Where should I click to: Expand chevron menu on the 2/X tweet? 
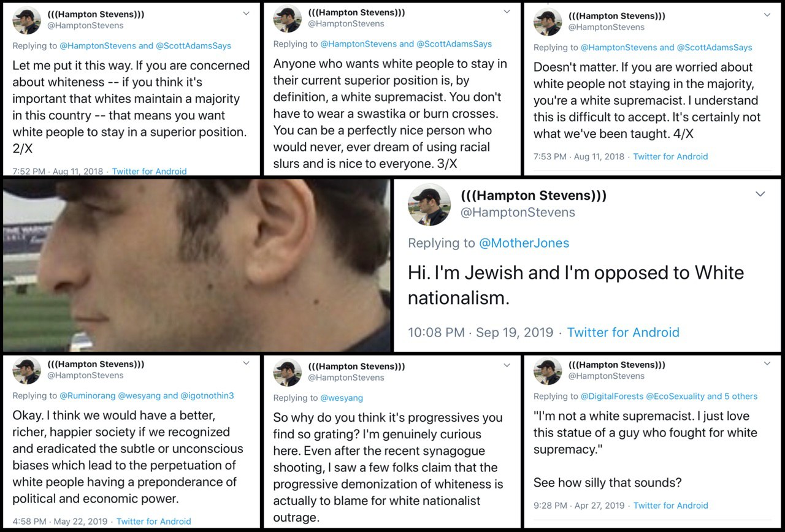pyautogui.click(x=246, y=13)
